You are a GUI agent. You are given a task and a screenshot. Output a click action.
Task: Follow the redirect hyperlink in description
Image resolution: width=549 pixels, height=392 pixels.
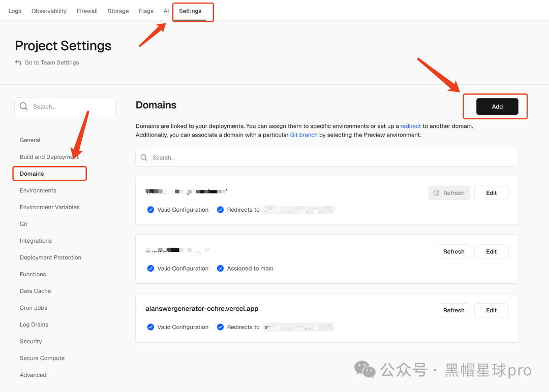410,126
